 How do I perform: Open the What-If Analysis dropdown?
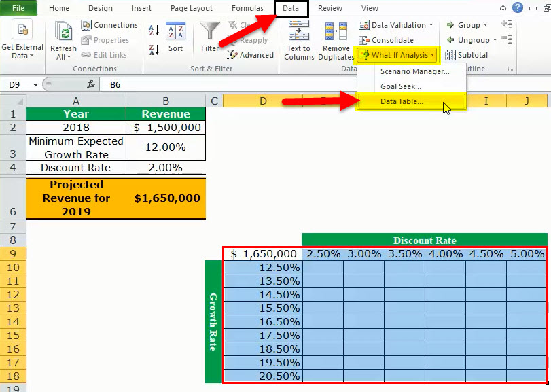pyautogui.click(x=396, y=54)
